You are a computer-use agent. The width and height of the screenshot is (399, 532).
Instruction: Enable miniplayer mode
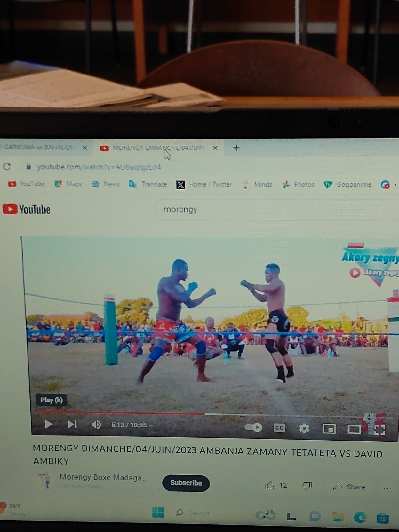click(329, 429)
